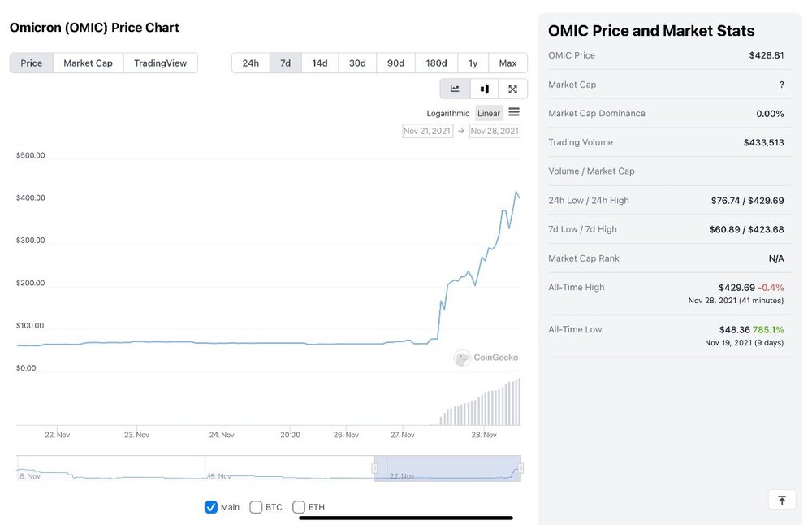Switch to the TradingView tab
This screenshot has height=525, width=812.
click(160, 63)
